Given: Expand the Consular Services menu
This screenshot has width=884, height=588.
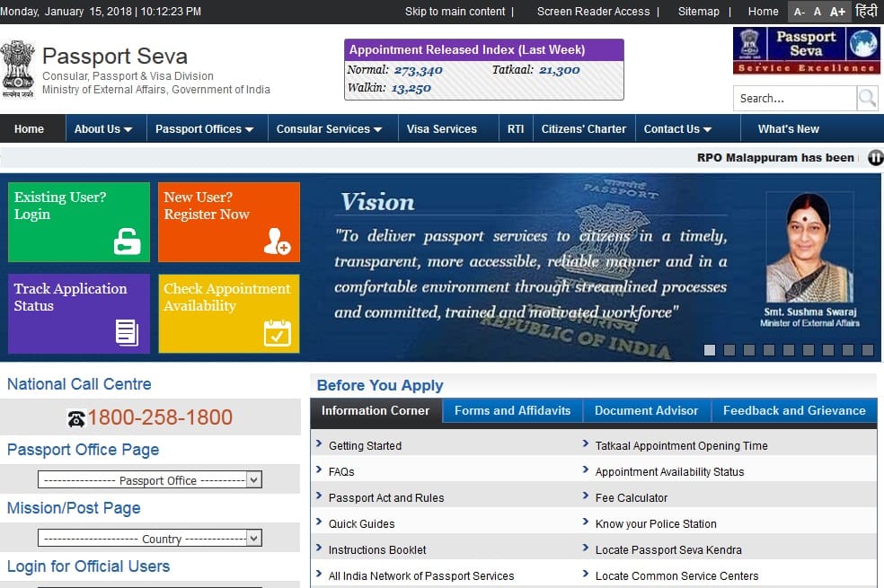Looking at the screenshot, I should 329,129.
